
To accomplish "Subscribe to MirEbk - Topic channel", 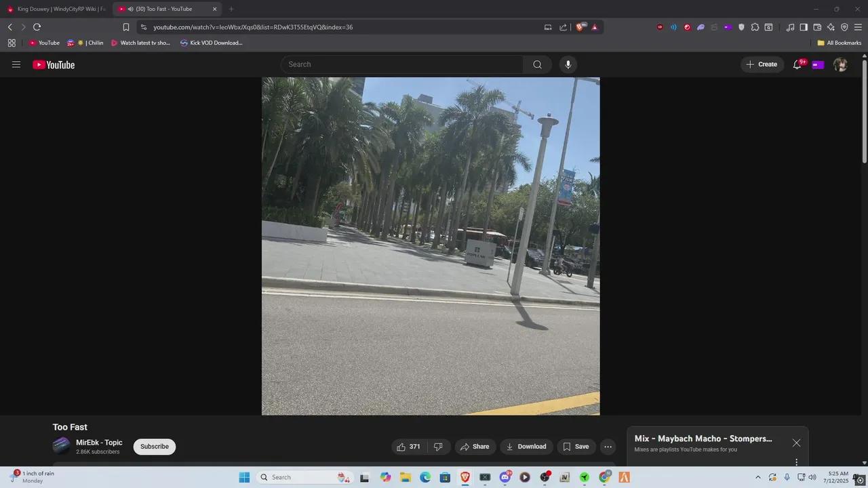I will point(154,446).
